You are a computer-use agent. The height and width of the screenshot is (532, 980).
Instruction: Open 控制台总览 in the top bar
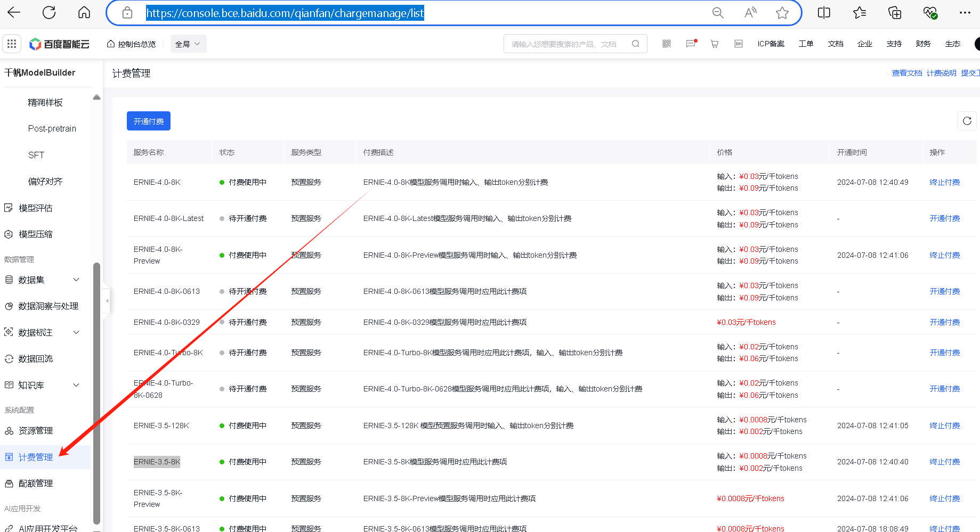pos(131,44)
